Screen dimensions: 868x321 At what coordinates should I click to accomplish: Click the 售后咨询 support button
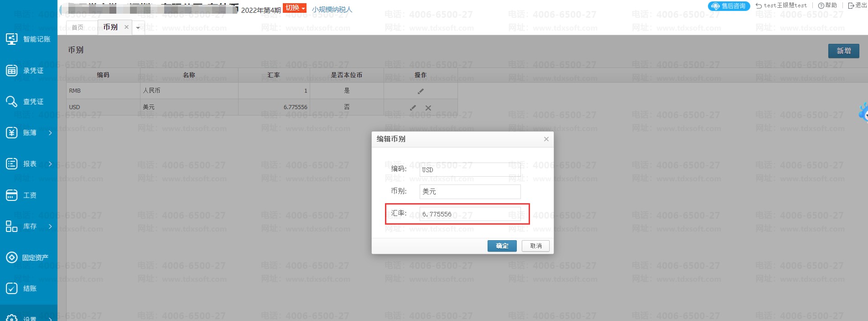(x=729, y=6)
